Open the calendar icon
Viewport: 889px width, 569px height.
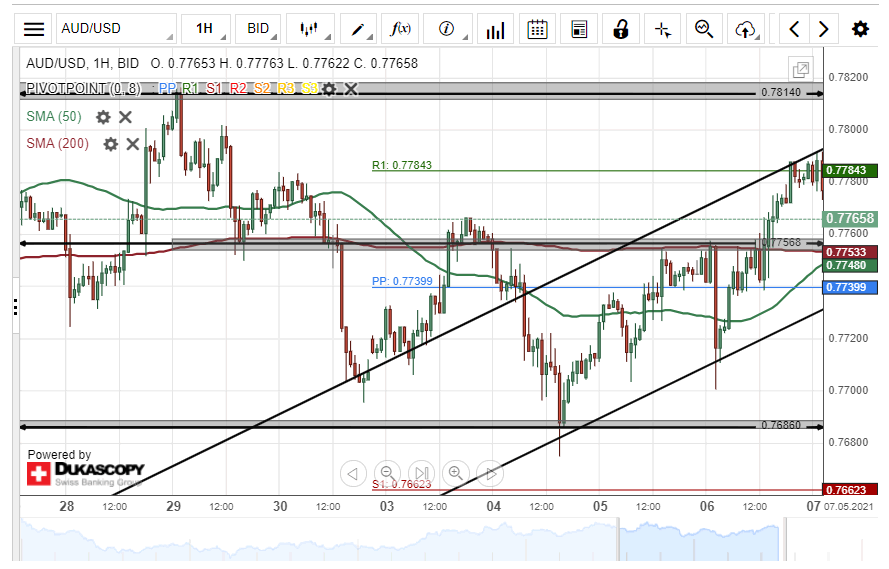pyautogui.click(x=537, y=29)
